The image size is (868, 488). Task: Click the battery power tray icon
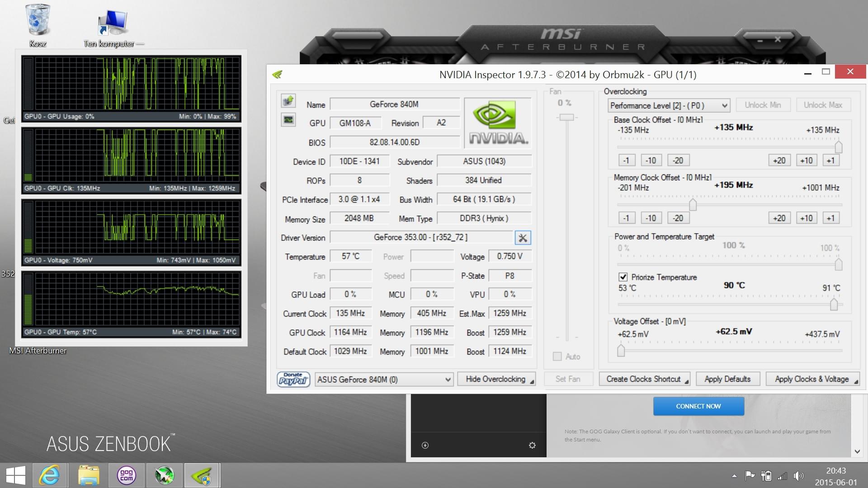point(766,476)
